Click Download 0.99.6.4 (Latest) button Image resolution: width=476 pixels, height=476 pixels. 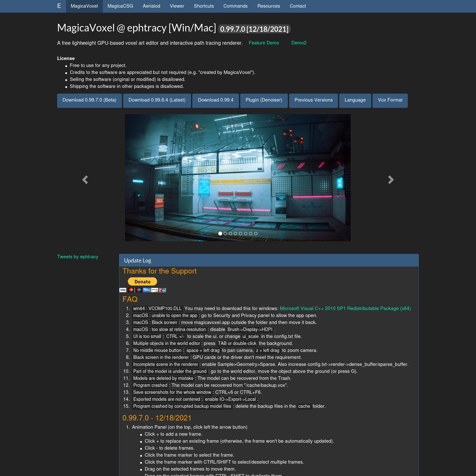(157, 101)
